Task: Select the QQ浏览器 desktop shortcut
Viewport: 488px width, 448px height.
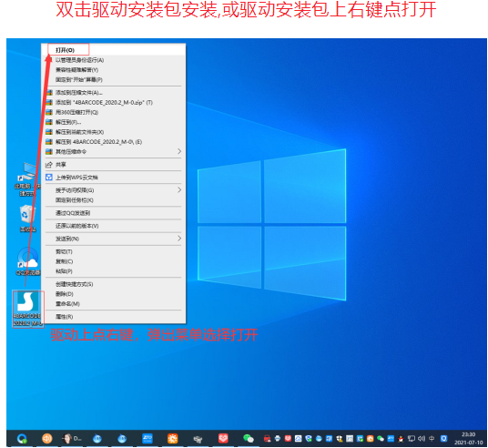Action: click(28, 261)
